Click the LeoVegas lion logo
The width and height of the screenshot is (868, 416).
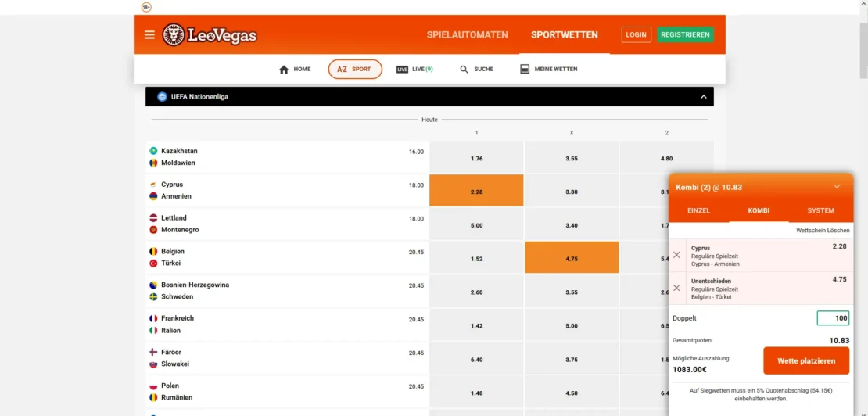coord(174,35)
